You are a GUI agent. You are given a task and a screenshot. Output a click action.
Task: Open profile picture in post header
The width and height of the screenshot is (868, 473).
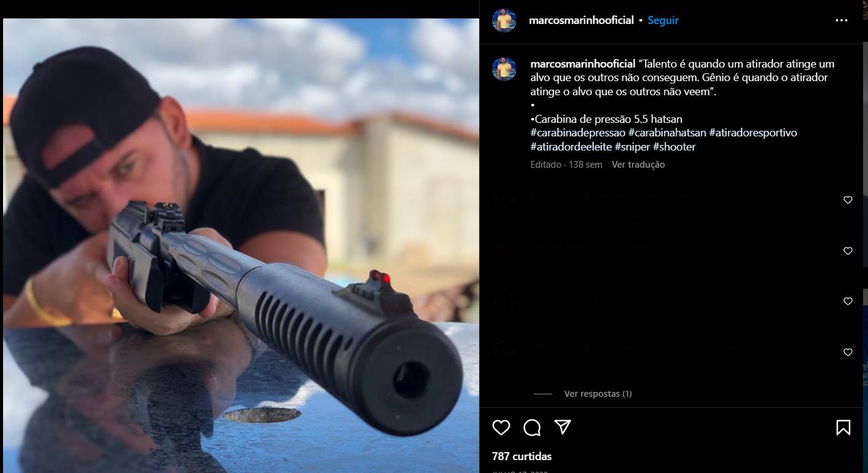pos(504,20)
